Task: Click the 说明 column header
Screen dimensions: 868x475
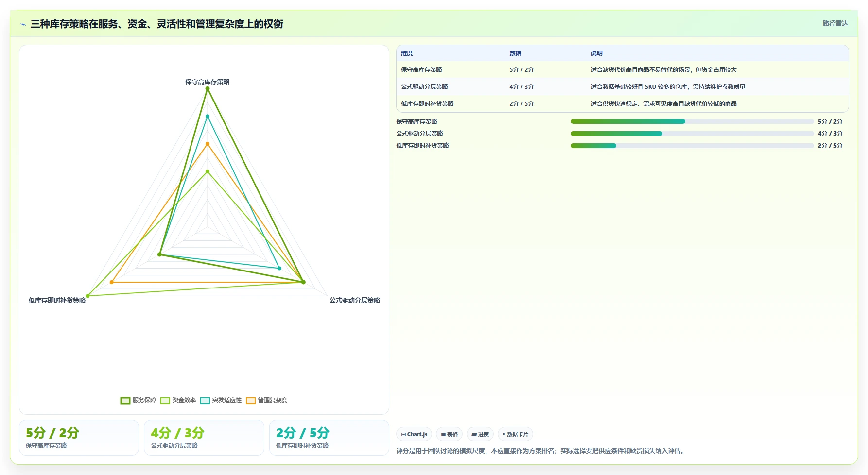Action: pyautogui.click(x=596, y=53)
